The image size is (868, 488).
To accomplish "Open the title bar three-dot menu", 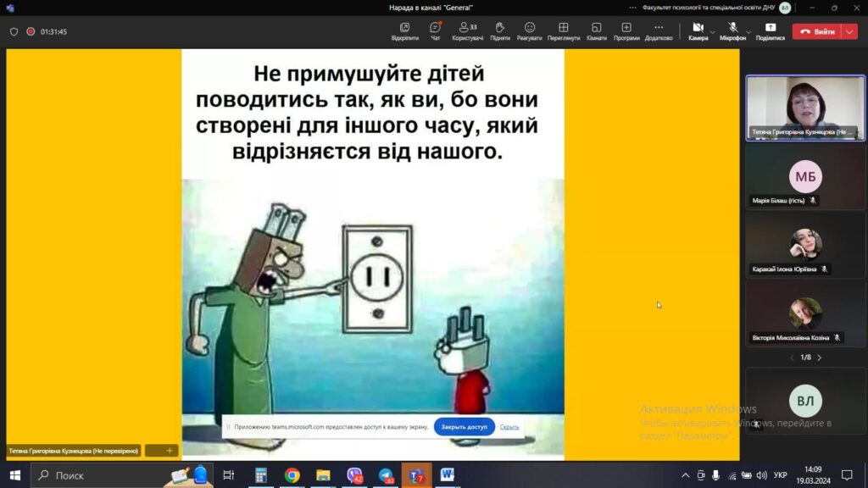I will tap(632, 8).
